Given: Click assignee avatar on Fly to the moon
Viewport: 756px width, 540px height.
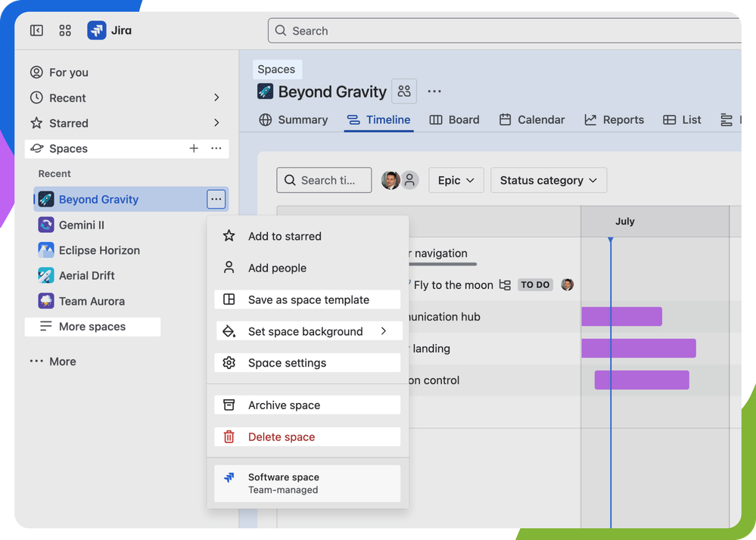Looking at the screenshot, I should (568, 284).
